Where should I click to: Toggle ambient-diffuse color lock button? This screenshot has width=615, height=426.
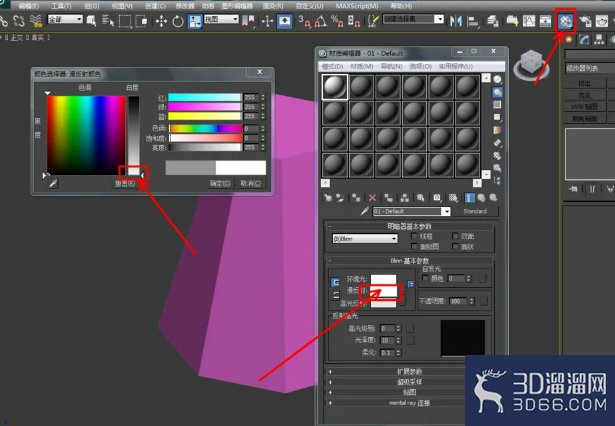coord(335,282)
